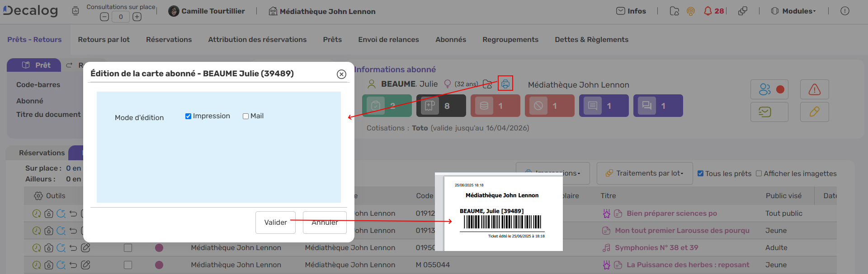Enable Afficher les imagettes checkbox
Screen dimensions: 868x274
pyautogui.click(x=759, y=174)
